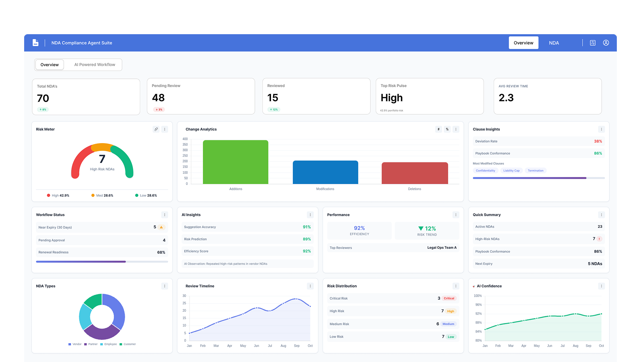Open AI Confidence card options menu
The image size is (644, 362).
point(601,286)
